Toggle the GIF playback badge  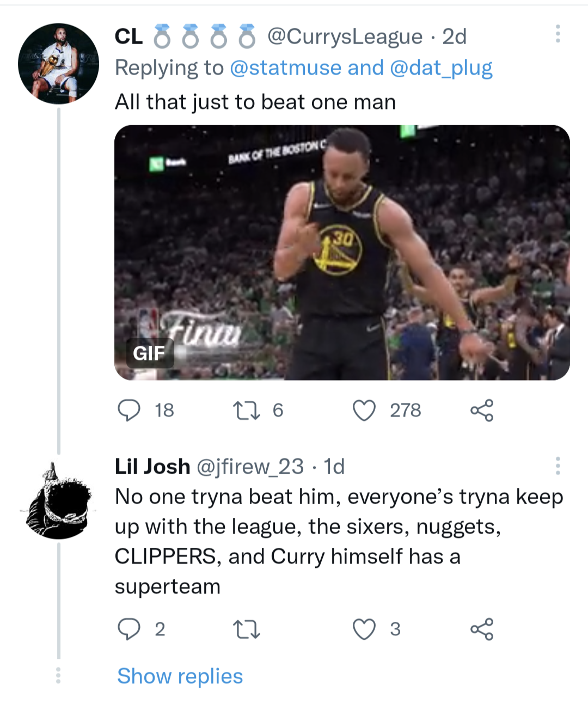point(149,354)
